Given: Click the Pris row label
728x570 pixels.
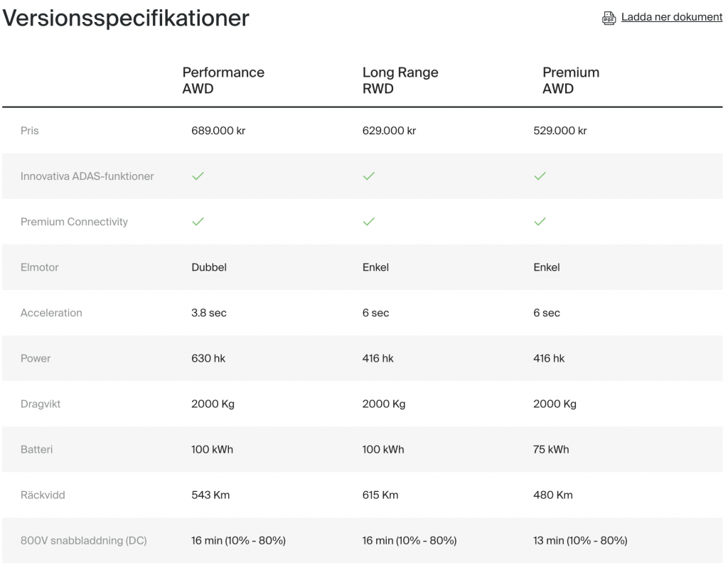Looking at the screenshot, I should click(x=30, y=131).
